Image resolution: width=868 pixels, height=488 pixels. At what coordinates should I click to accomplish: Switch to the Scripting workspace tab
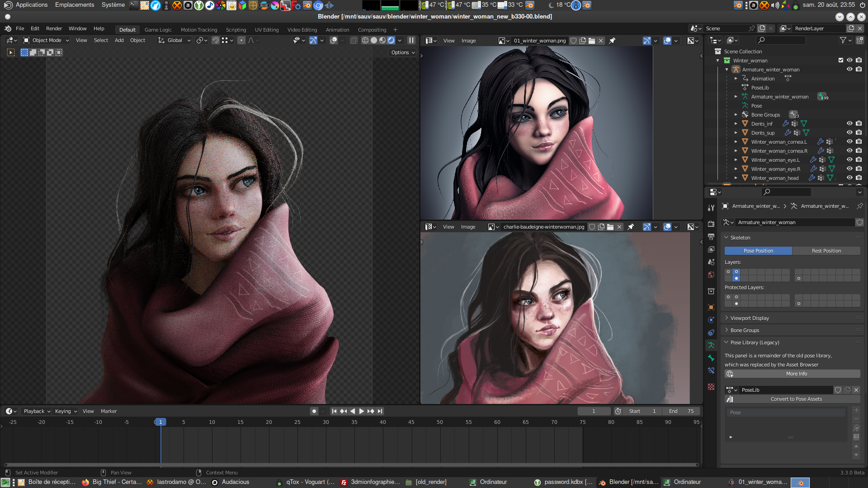coord(236,30)
